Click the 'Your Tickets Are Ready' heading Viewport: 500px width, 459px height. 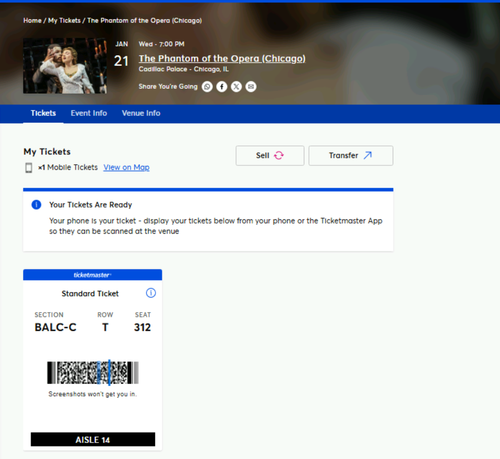tap(91, 205)
